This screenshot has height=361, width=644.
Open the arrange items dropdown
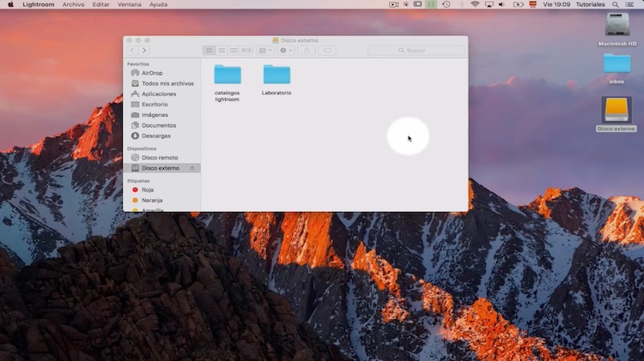click(x=265, y=51)
